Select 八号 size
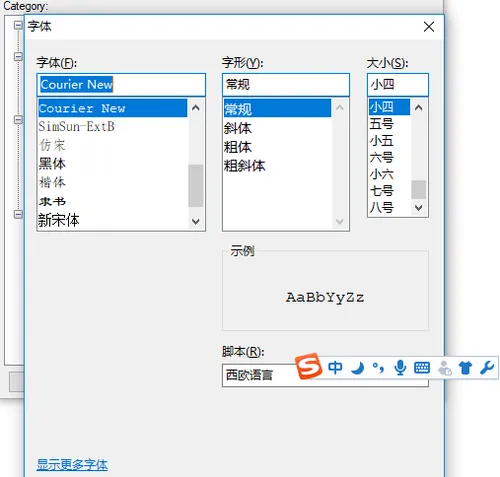The image size is (500, 477). [x=389, y=208]
